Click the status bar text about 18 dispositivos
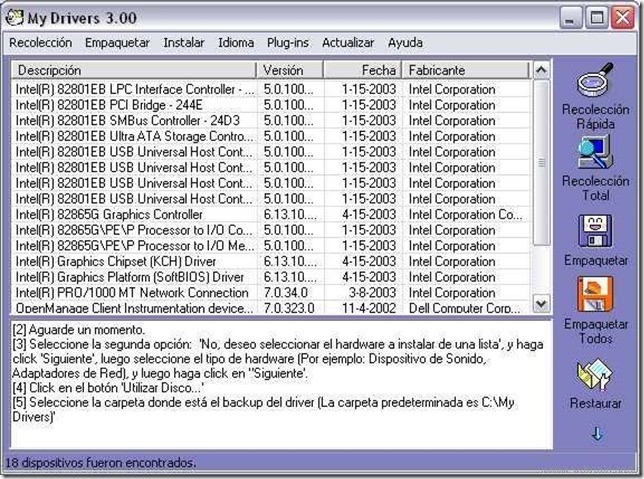The image size is (644, 479). [x=101, y=463]
